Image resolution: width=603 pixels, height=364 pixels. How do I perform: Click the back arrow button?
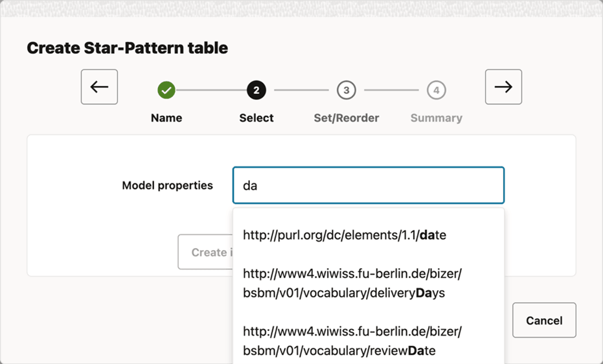click(x=99, y=87)
